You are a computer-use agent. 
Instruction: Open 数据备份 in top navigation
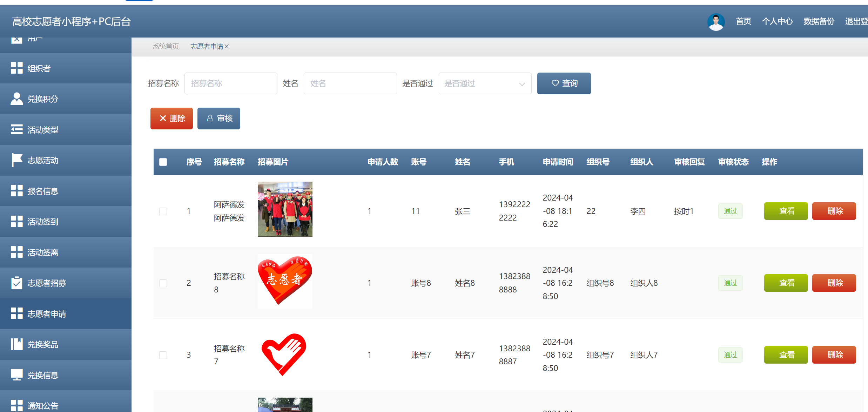[x=819, y=21]
